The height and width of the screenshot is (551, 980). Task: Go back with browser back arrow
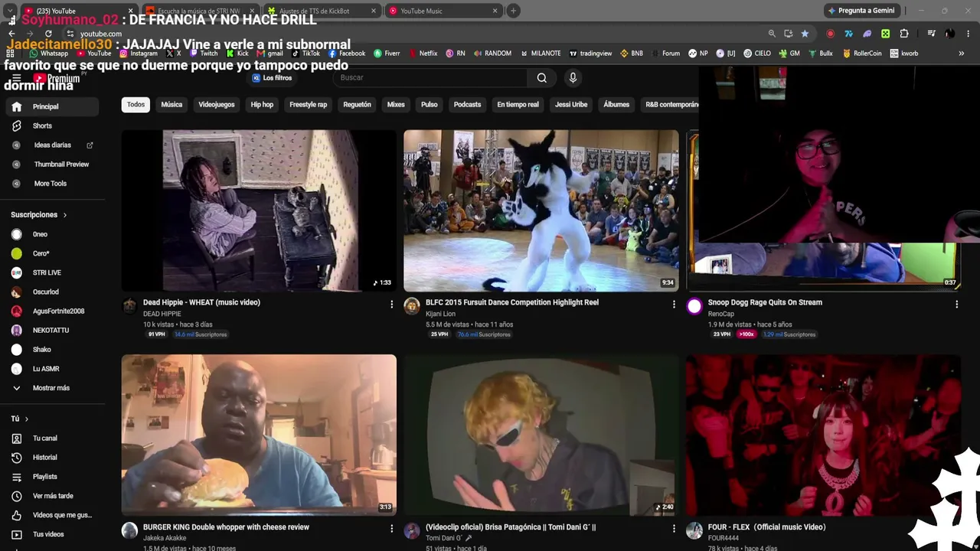coord(11,34)
